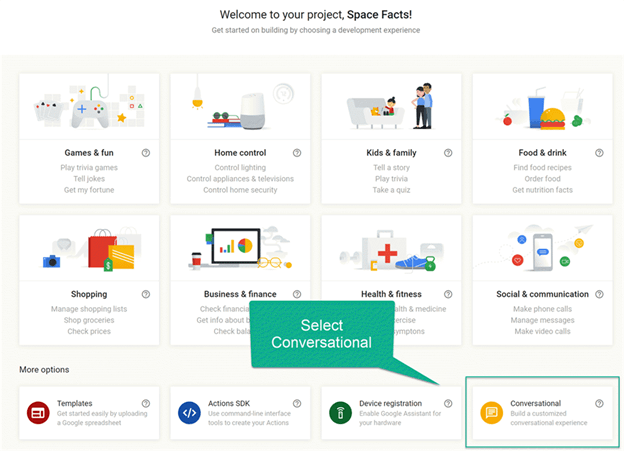Viewport: 624px width, 451px height.
Task: Open help icon next to Conversational
Action: coord(599,403)
